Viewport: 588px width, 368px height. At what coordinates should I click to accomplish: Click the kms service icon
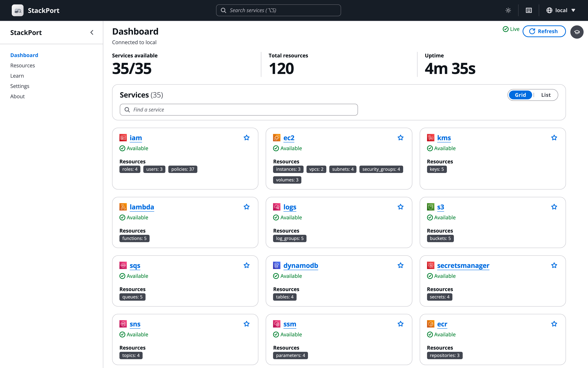pyautogui.click(x=431, y=138)
